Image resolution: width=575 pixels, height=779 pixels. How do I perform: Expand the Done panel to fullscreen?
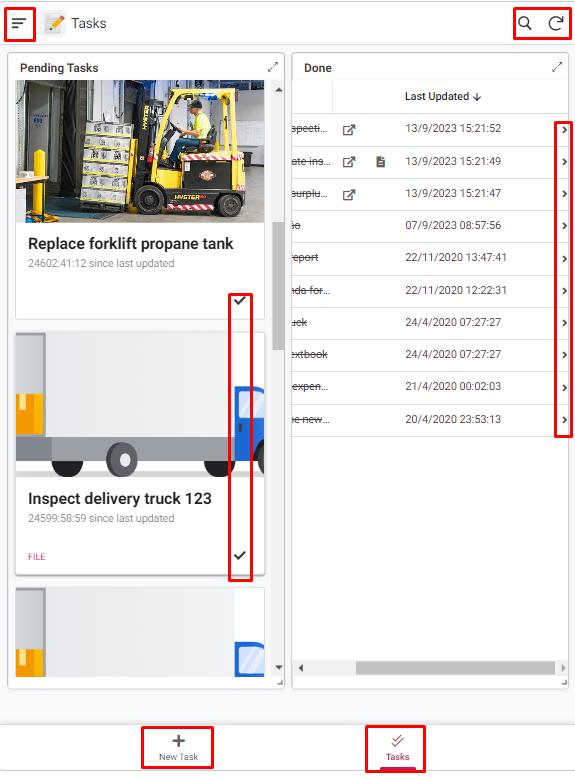[557, 67]
